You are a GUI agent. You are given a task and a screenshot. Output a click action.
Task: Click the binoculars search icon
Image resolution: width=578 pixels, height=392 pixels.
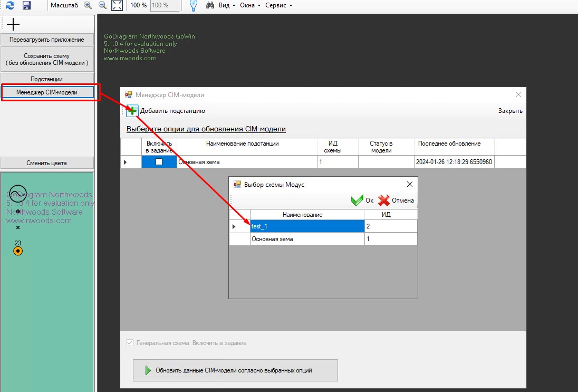coord(210,5)
